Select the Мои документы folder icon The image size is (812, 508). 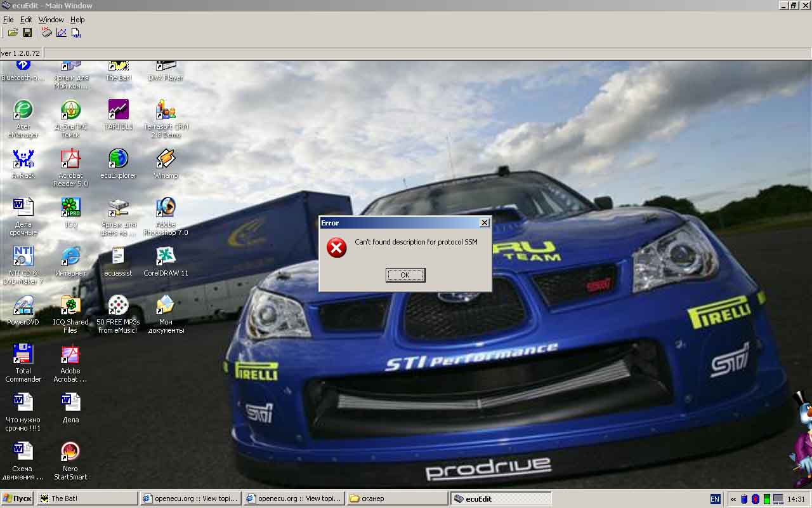(166, 314)
